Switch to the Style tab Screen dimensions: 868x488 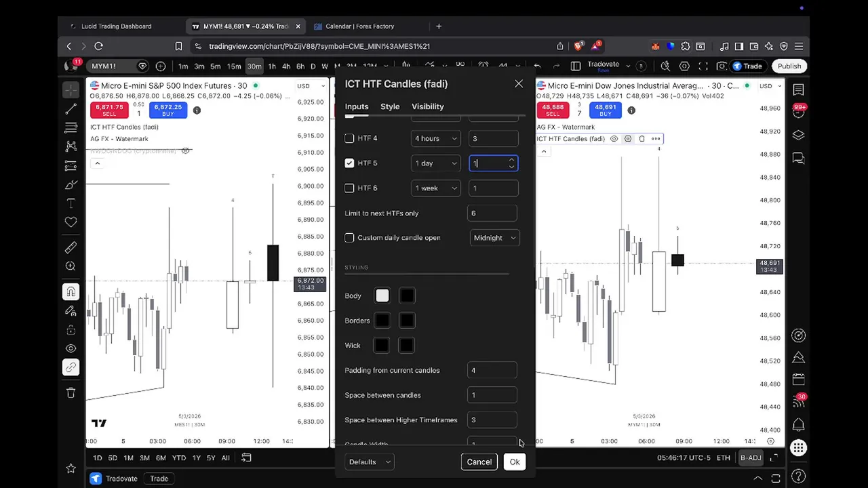390,106
